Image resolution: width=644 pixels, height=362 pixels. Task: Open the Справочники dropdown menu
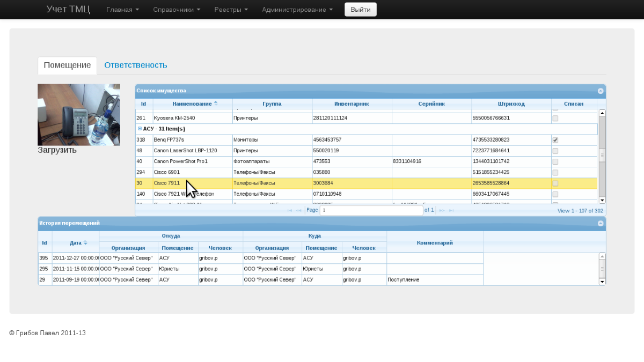tap(177, 10)
